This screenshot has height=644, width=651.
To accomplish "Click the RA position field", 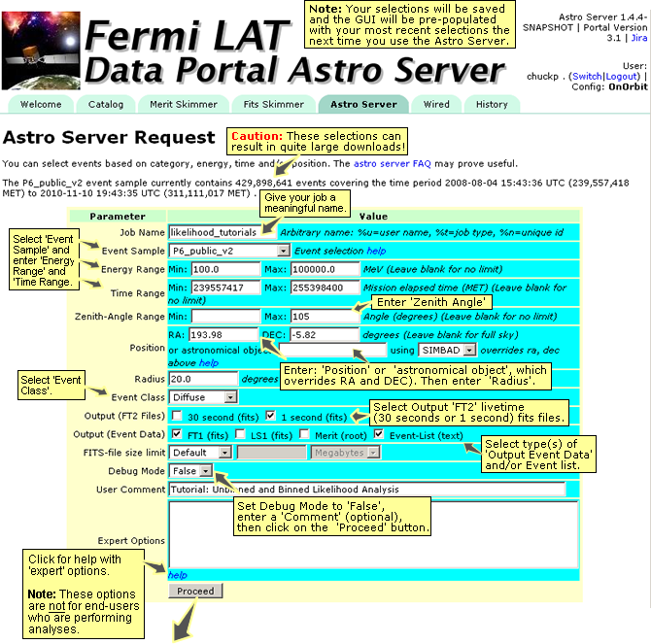I will coord(223,334).
